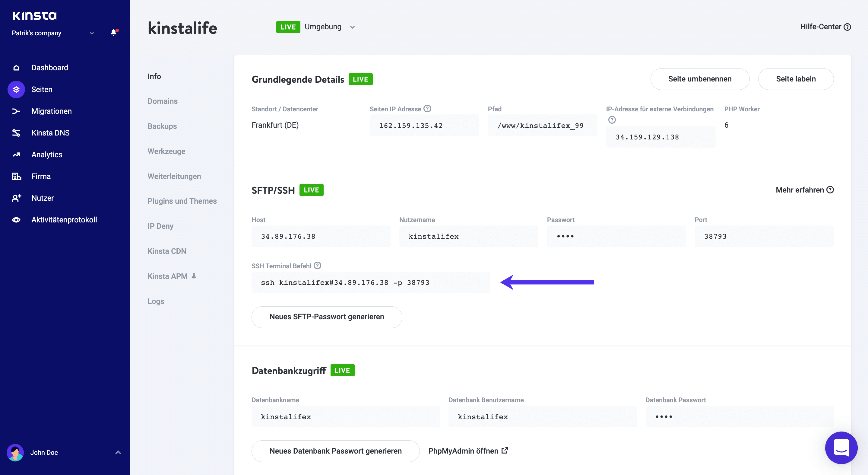Click Mehr erfahren link

pyautogui.click(x=805, y=190)
